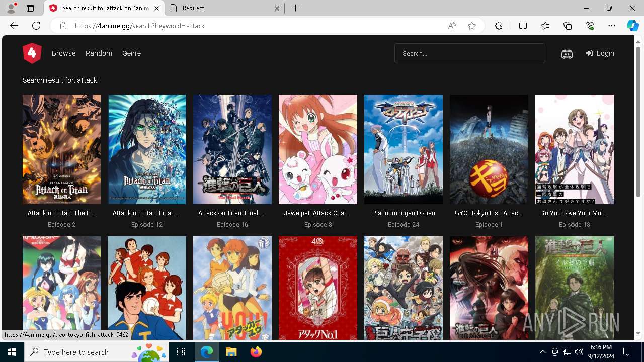Click Do You Love Your Mo... title
Image resolution: width=644 pixels, height=362 pixels.
pos(573,213)
